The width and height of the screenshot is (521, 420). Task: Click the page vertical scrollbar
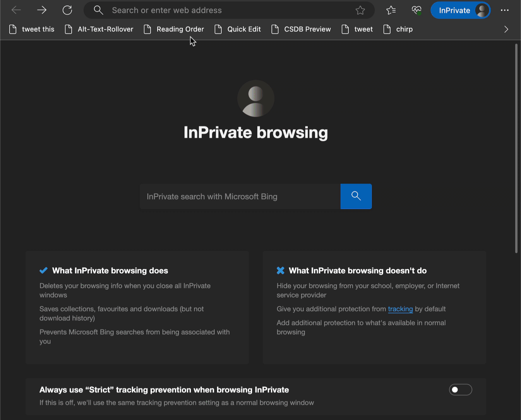click(516, 149)
